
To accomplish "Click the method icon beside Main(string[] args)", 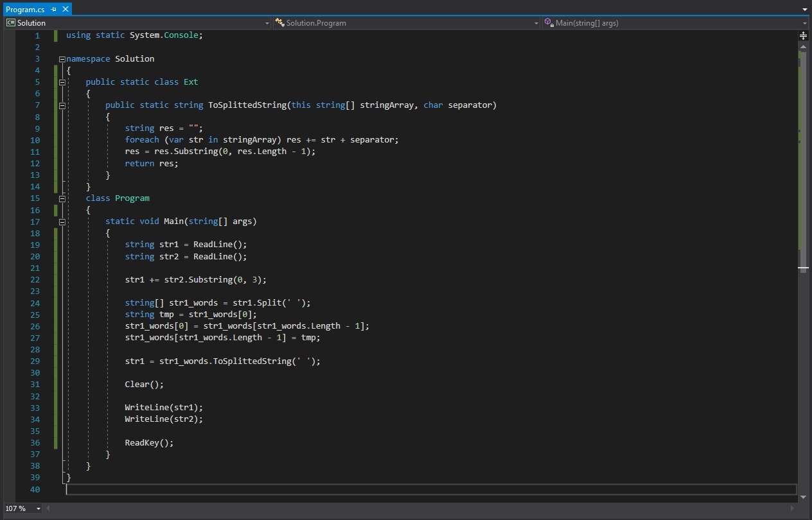I will click(x=549, y=23).
